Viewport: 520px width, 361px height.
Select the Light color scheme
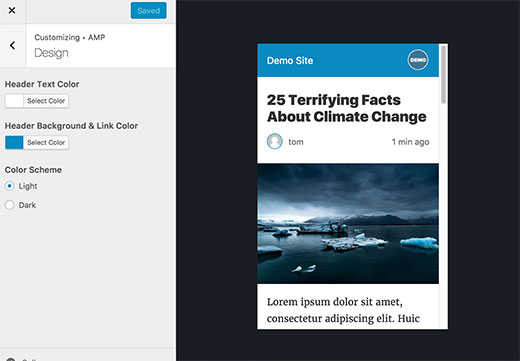[10, 186]
